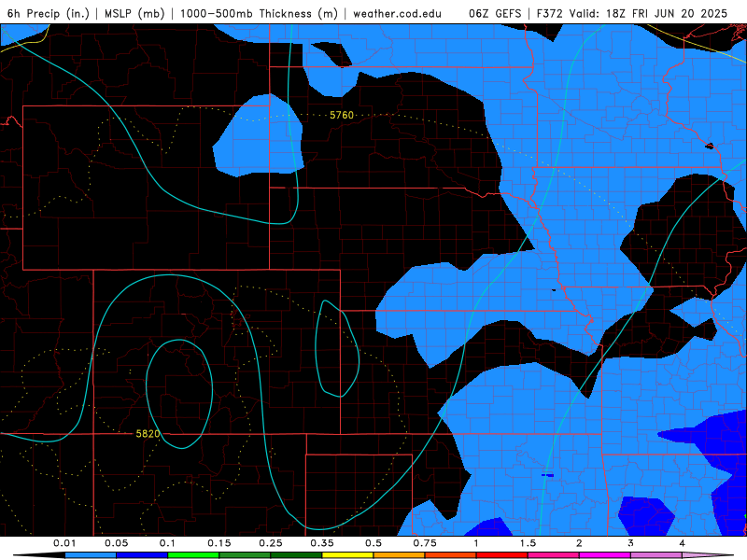Click the "5820" thickness contour label
747x560 pixels.
[x=148, y=434]
